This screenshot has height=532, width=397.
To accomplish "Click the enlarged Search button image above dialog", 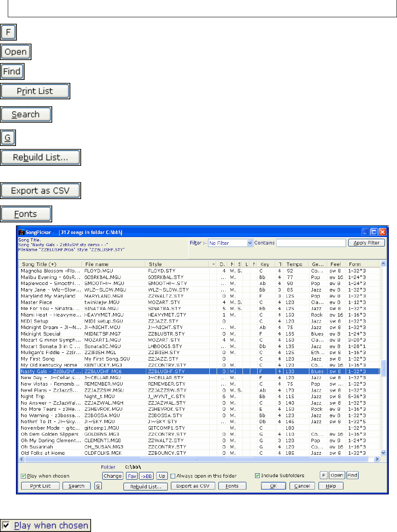I will pyautogui.click(x=26, y=114).
